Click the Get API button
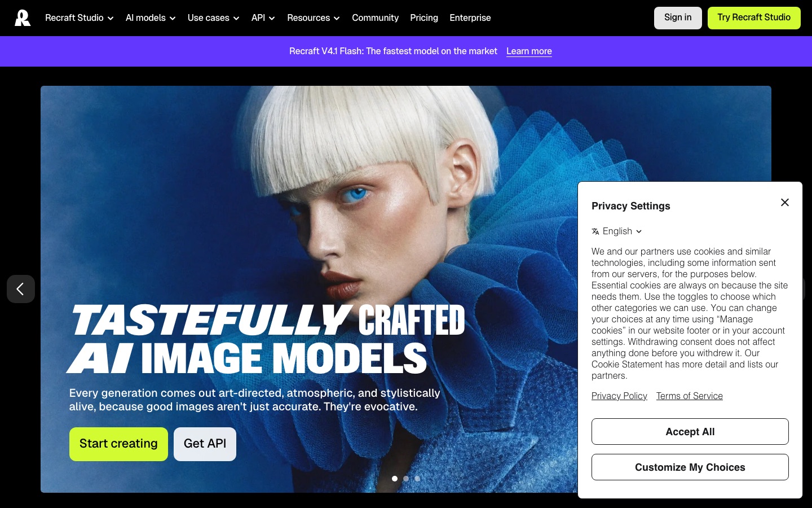Screen dimensions: 812x508 (x=205, y=444)
